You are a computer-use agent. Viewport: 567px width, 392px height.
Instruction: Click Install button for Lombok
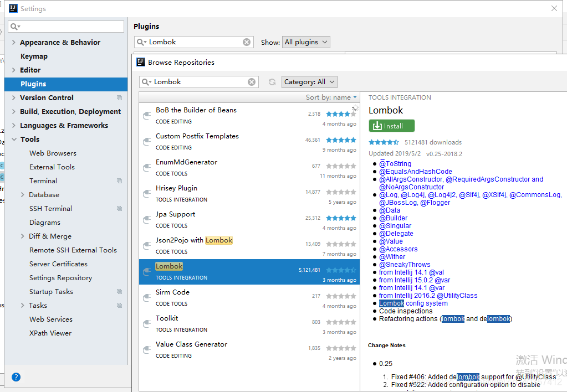click(x=392, y=126)
